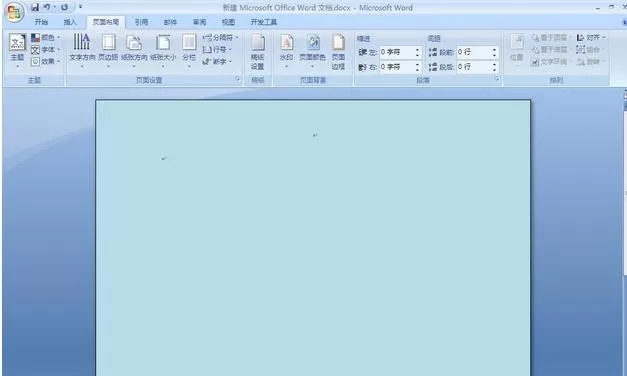627x376 pixels.
Task: Open the 主题 themes gallery
Action: coord(18,50)
